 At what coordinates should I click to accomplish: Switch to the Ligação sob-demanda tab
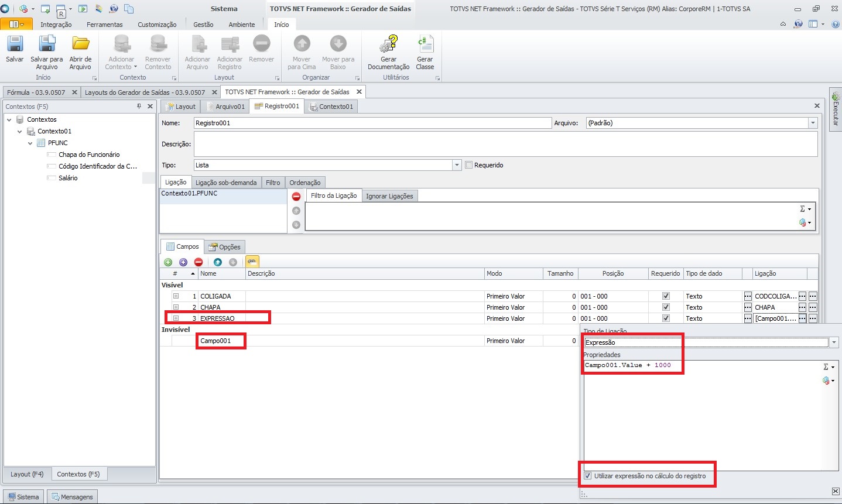pos(226,183)
